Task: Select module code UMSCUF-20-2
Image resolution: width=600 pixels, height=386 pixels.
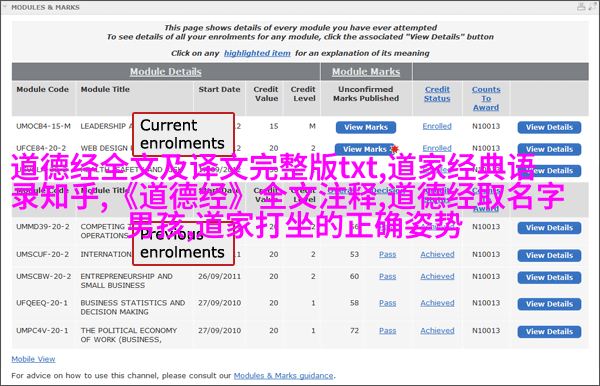Action: coord(42,254)
